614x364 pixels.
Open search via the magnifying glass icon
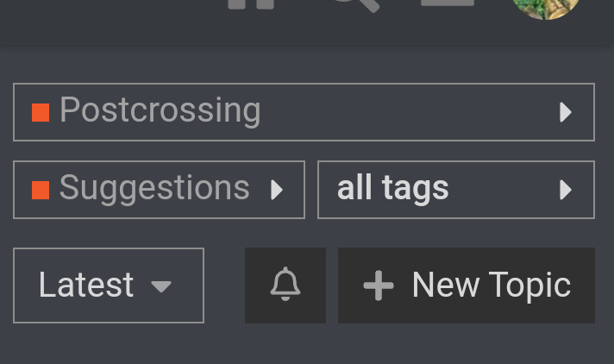pos(356,4)
